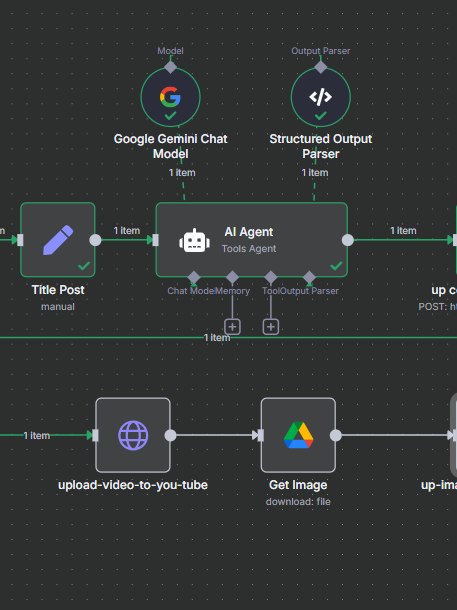Click the upload-video-to-you-tube input handle

95,435
